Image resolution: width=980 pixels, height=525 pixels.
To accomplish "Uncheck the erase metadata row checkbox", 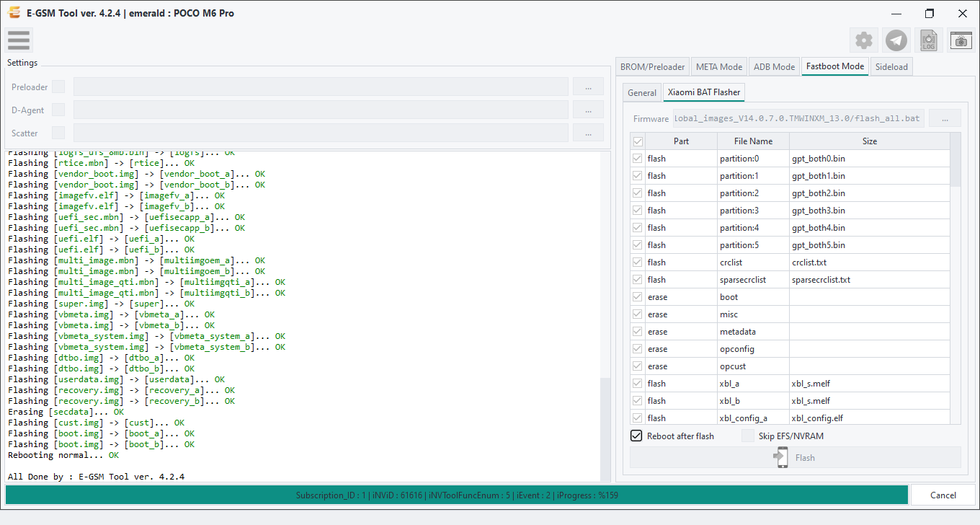I will pos(638,332).
